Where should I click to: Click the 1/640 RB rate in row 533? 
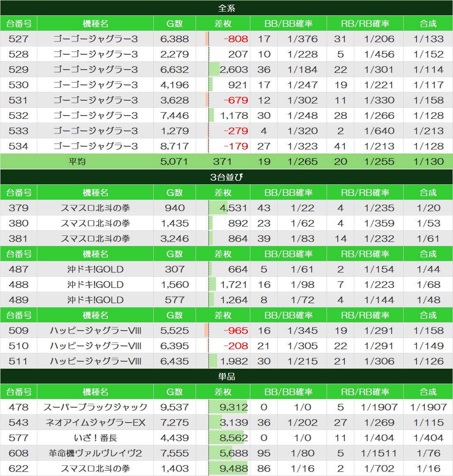[379, 131]
